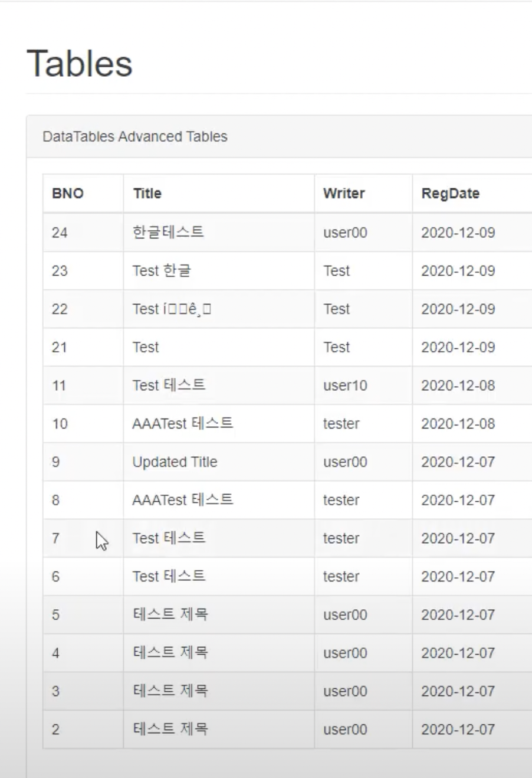The width and height of the screenshot is (532, 778).
Task: Click the 'Tables' page heading
Action: point(80,63)
